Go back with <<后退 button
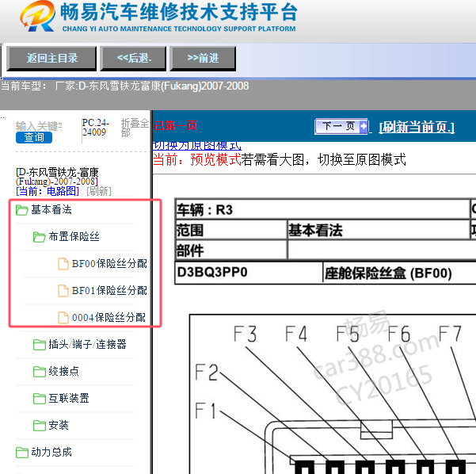This screenshot has height=474, width=476. coord(133,59)
